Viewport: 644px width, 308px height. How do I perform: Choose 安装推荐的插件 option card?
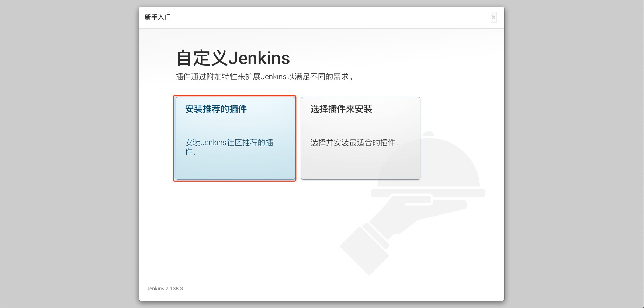coord(235,138)
